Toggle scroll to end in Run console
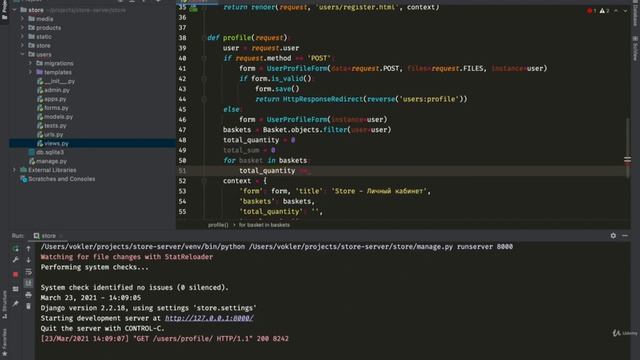This screenshot has height=360, width=640. (x=29, y=283)
